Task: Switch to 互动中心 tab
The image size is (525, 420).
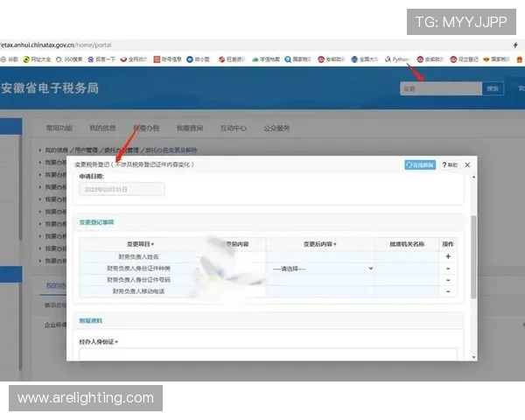Action: click(x=233, y=128)
